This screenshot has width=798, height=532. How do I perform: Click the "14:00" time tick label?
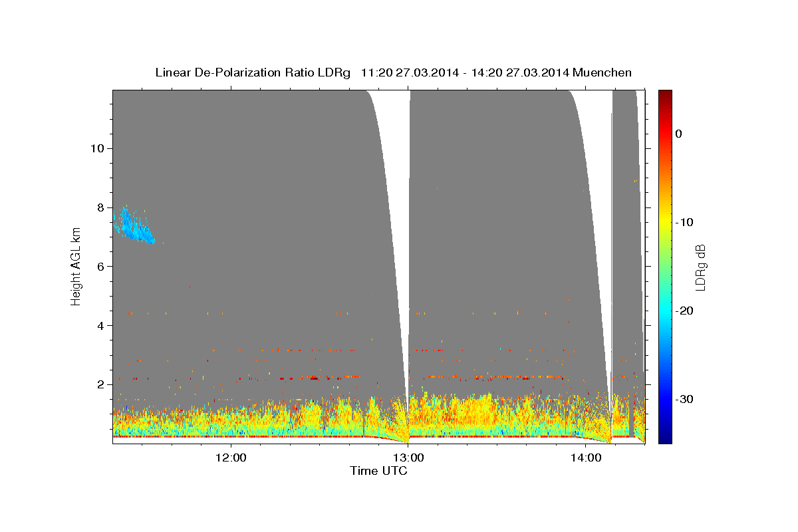coord(586,458)
